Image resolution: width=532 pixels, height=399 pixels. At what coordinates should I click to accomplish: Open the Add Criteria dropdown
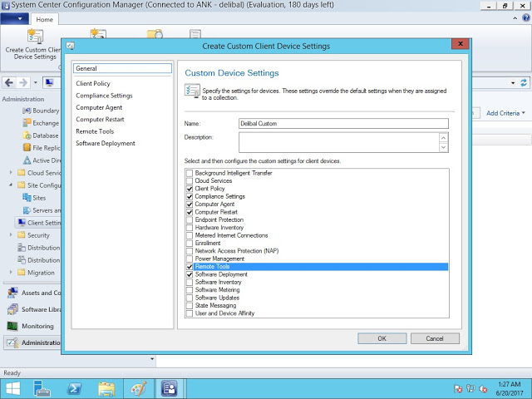505,113
